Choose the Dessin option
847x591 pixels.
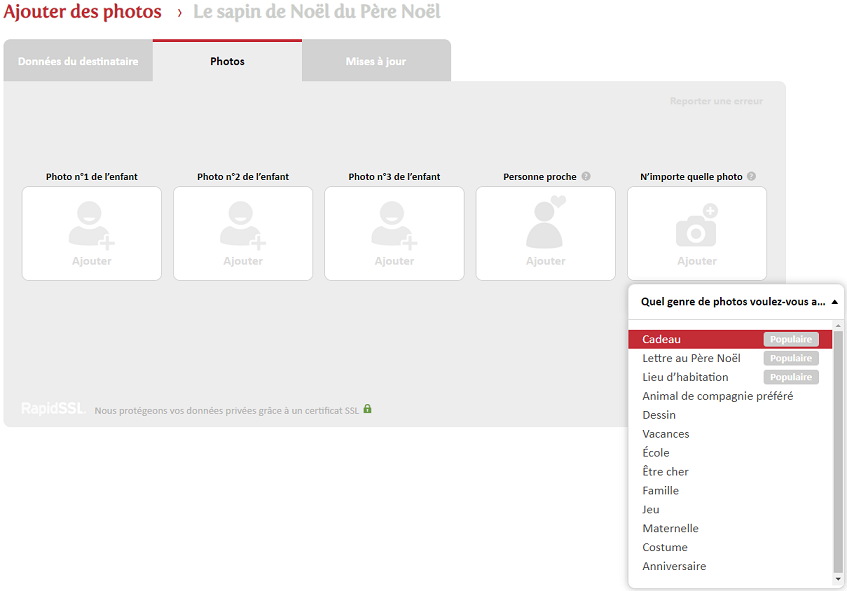[730, 415]
